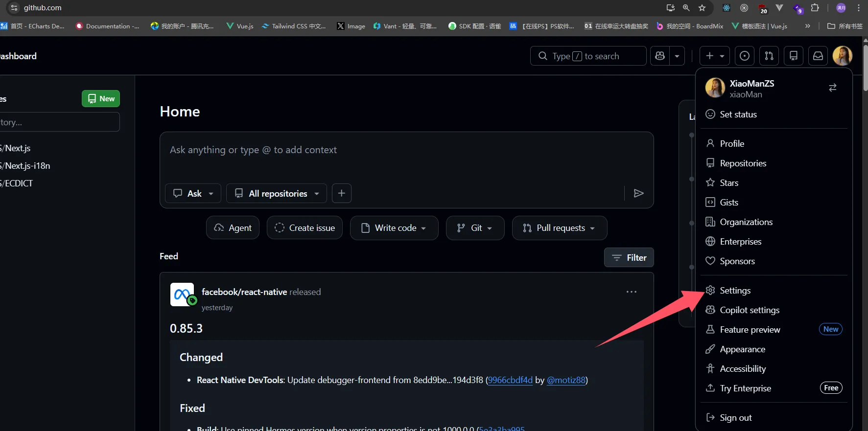Viewport: 868px width, 431px height.
Task: Open Accessibility menu entry
Action: point(774,369)
